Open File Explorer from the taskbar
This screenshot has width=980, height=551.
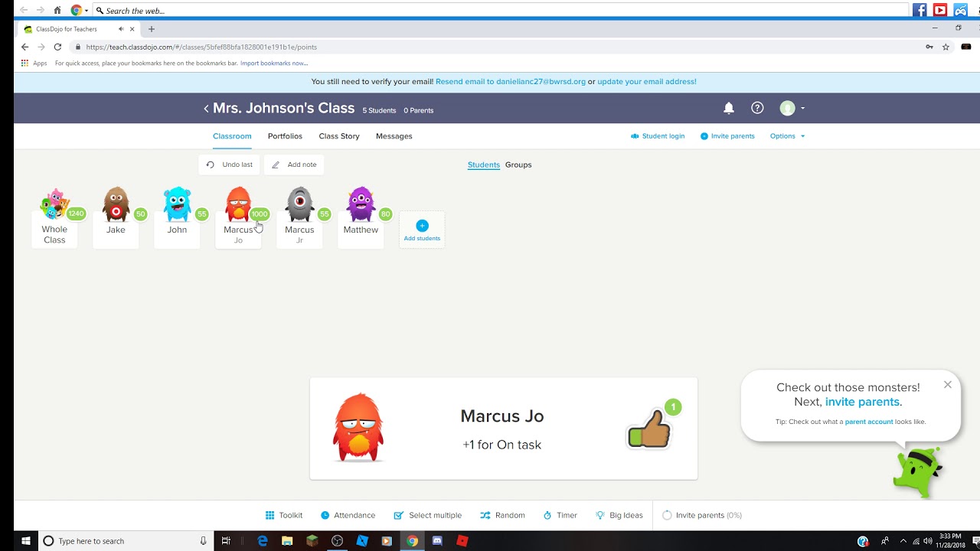pyautogui.click(x=287, y=541)
